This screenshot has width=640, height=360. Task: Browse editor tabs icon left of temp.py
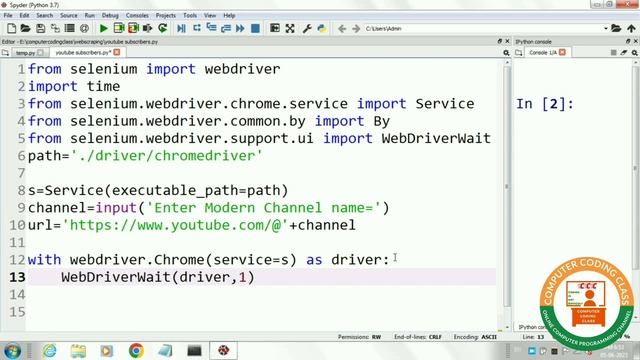tap(5, 53)
